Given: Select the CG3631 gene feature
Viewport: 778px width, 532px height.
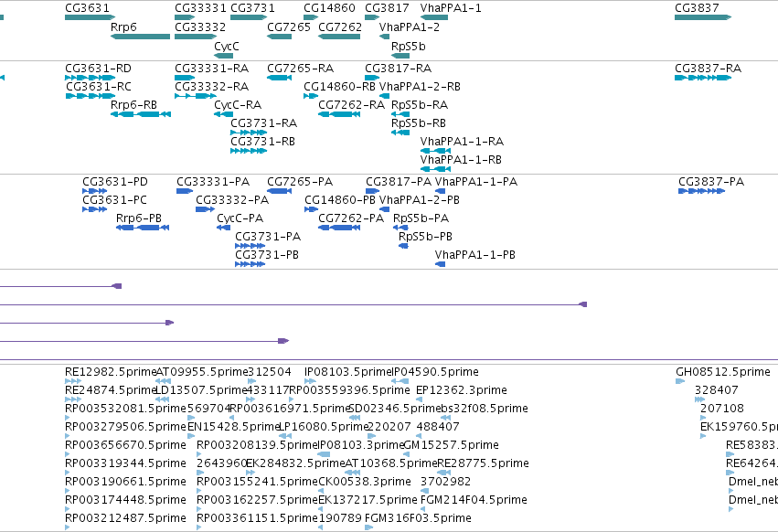Looking at the screenshot, I should pyautogui.click(x=90, y=17).
